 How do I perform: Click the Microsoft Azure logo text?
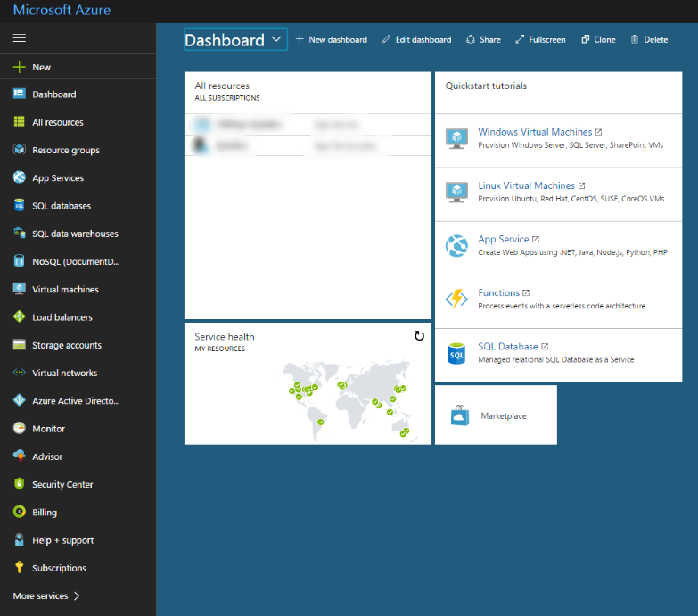coord(62,10)
